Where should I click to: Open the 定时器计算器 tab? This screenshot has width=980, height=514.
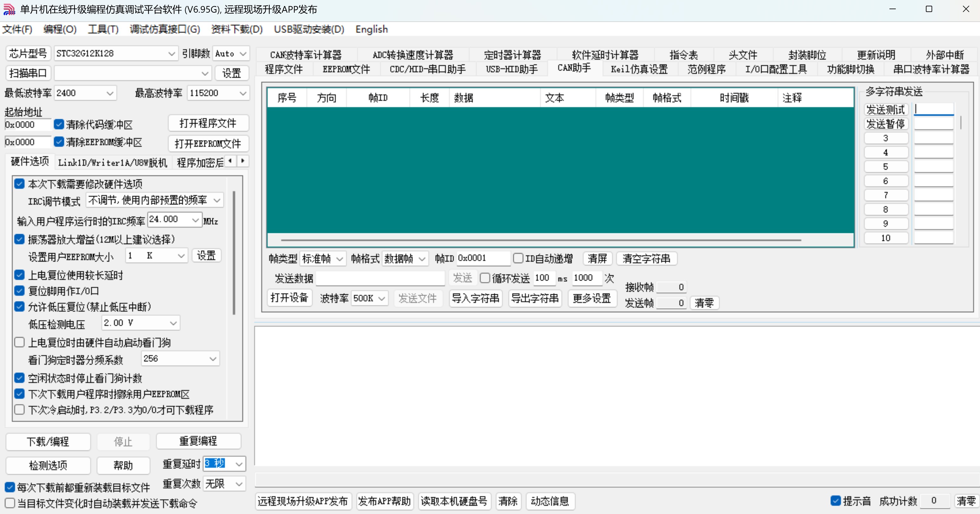click(x=512, y=55)
